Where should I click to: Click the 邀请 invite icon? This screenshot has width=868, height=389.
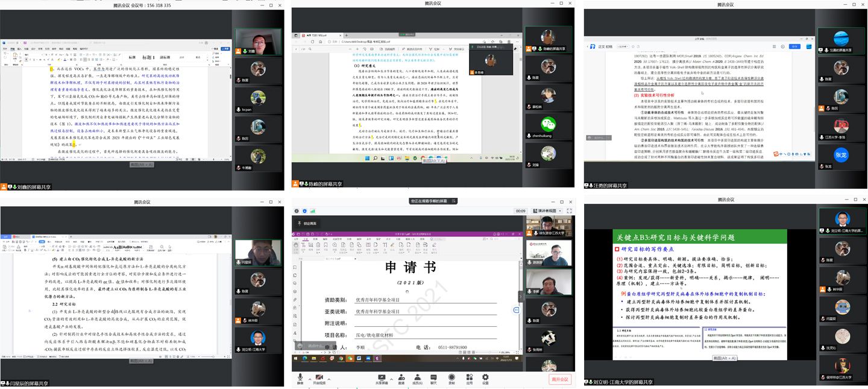(401, 377)
